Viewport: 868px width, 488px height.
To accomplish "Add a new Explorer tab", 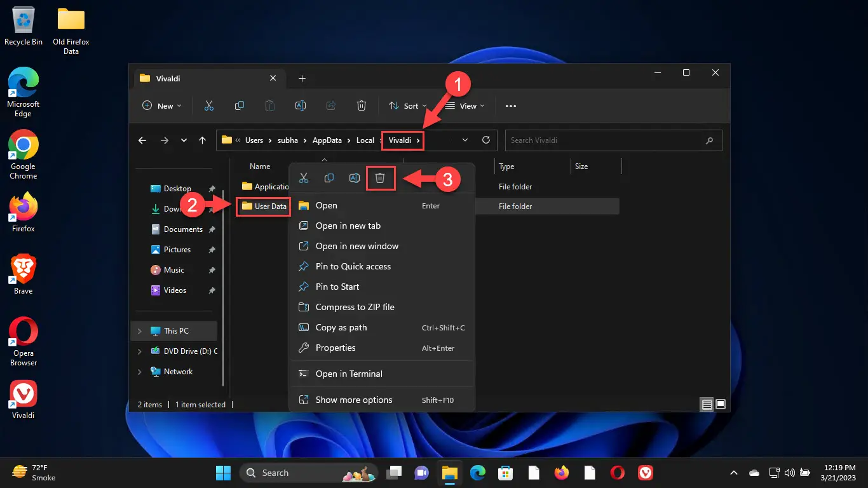I will (x=302, y=78).
